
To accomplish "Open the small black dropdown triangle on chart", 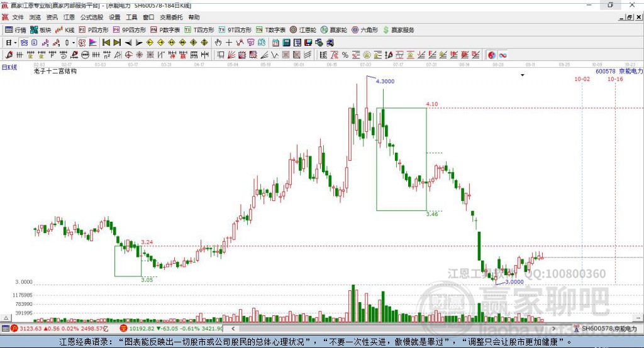I will (523, 75).
